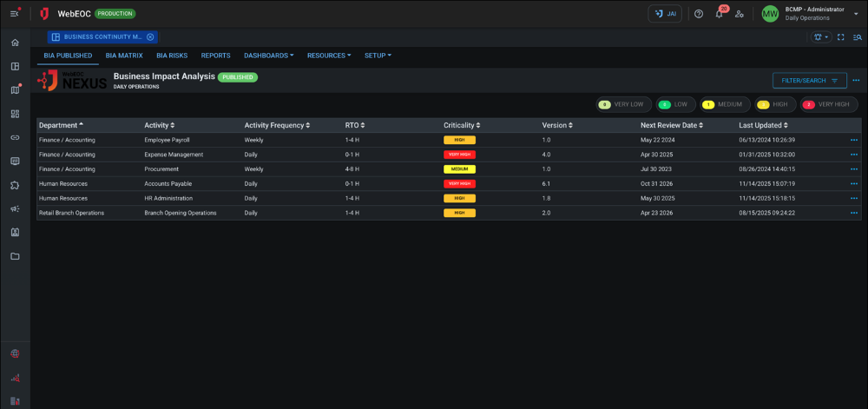Expand the Dashboards dropdown menu
This screenshot has width=868, height=409.
[x=268, y=56]
